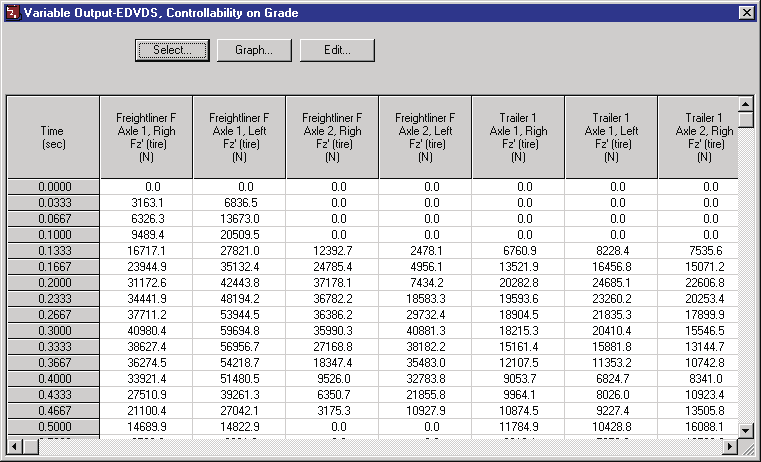Select Freightliner F Axle 2, Left column header

(425, 137)
